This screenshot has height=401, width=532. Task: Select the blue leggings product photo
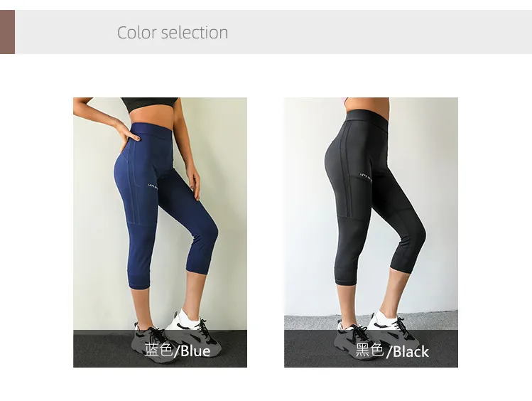point(160,232)
